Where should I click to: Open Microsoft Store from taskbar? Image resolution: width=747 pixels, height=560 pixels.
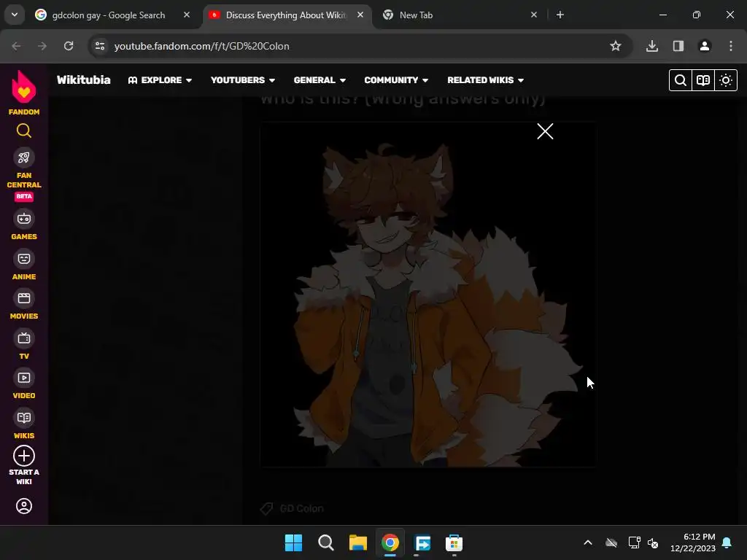[x=454, y=542]
